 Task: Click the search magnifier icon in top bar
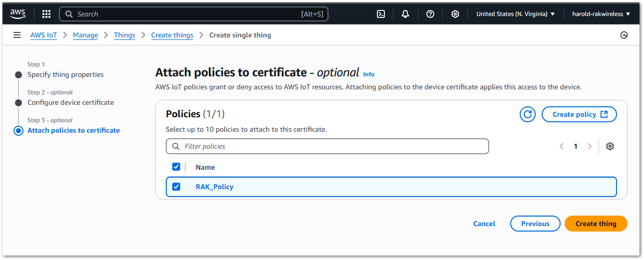pyautogui.click(x=69, y=14)
